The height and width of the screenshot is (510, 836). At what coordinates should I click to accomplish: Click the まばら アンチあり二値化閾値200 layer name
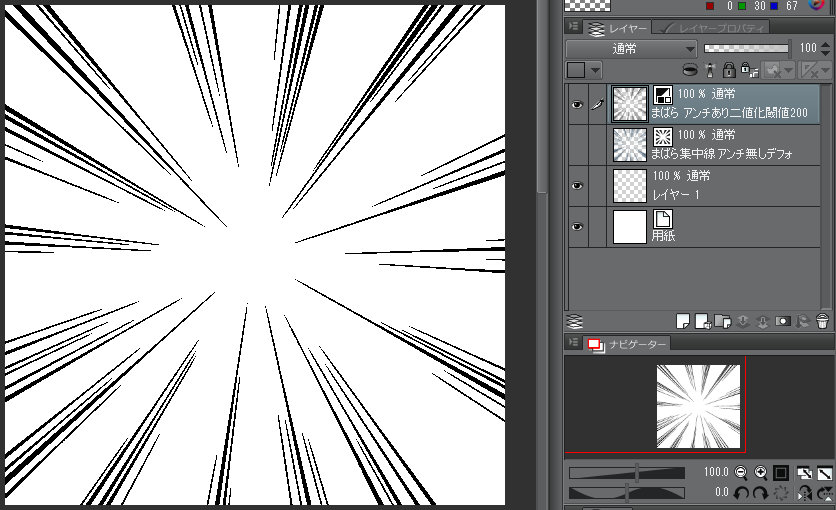pos(729,113)
